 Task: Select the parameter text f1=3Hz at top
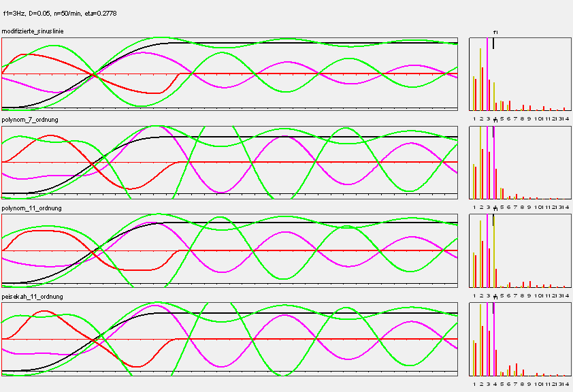(15, 12)
